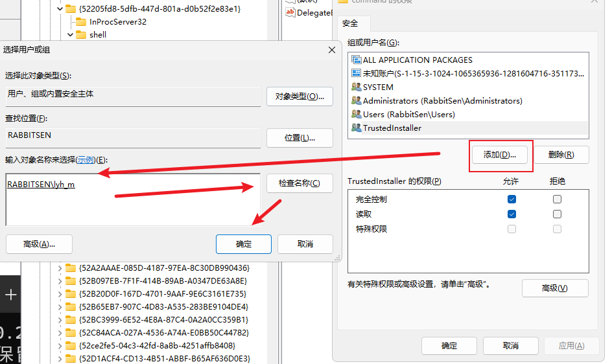This screenshot has height=364, width=612.
Task: Select {52ce2fe5-04c3-42fd-8a8b-4251affb8408} key
Action: (x=157, y=345)
